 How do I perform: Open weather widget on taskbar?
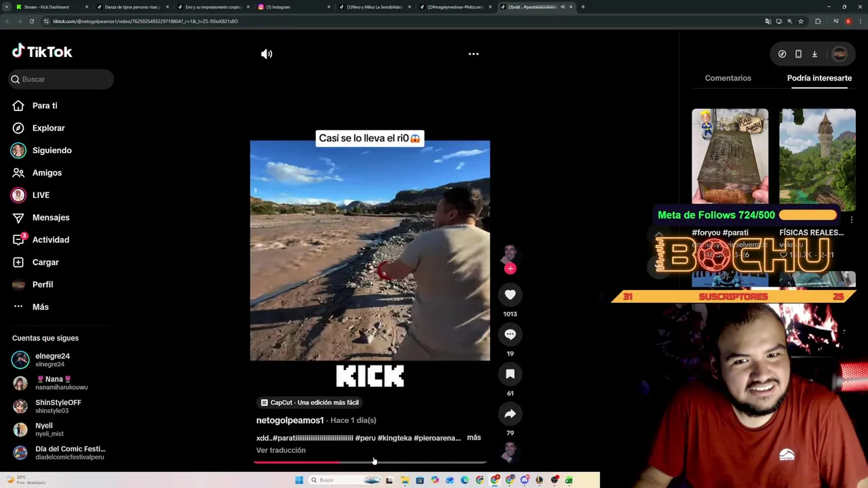(x=27, y=480)
